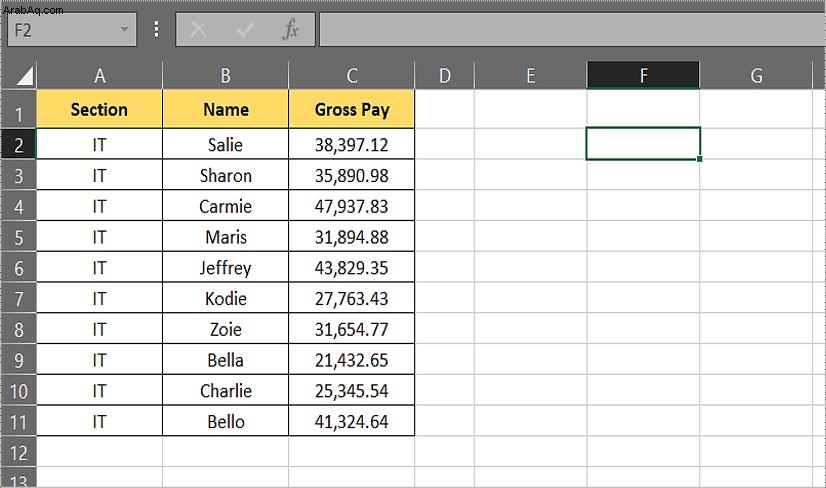Select column B header
Image resolution: width=826 pixels, height=488 pixels.
coord(225,75)
